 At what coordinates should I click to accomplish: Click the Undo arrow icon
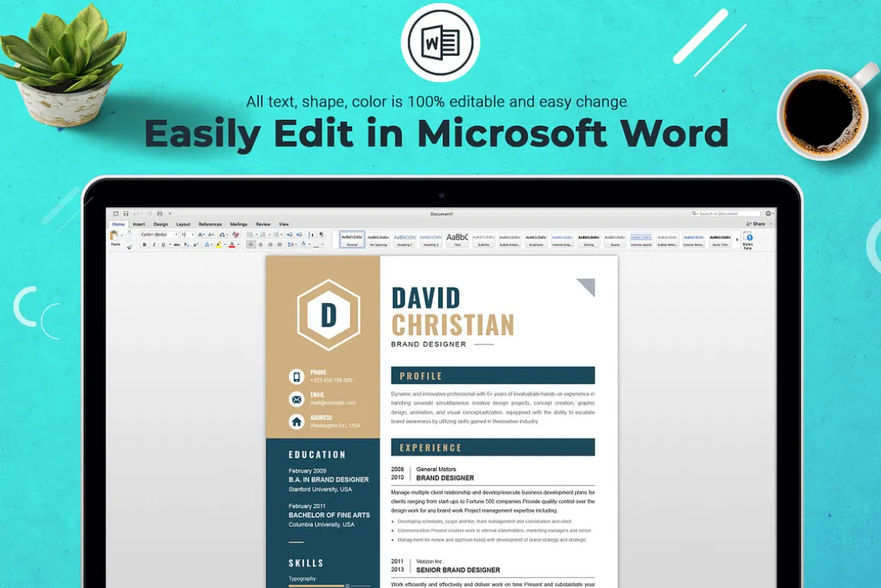click(136, 213)
